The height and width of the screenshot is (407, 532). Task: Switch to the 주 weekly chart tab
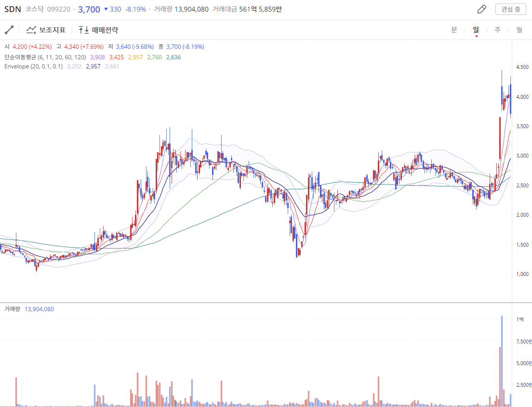point(497,30)
